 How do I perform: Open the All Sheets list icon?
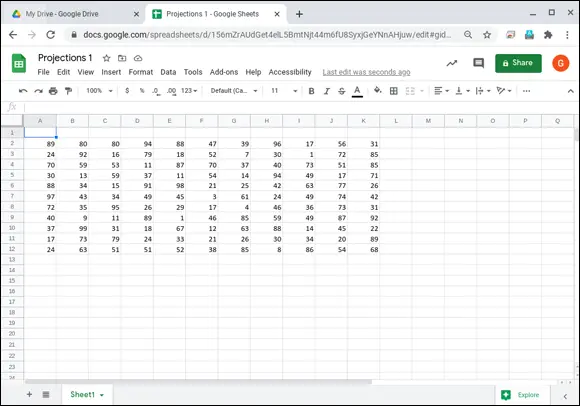[x=46, y=395]
